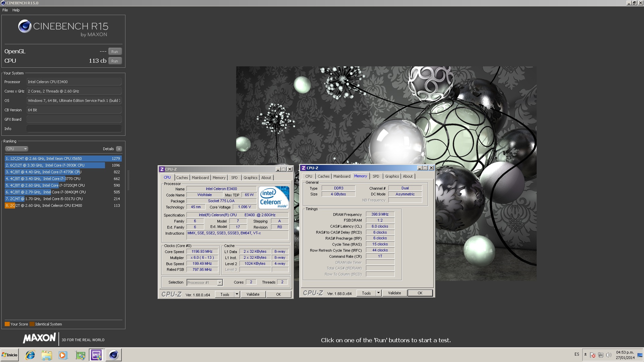Image resolution: width=644 pixels, height=362 pixels.
Task: Select ranking row Core i7-3720QM
Action: 63,185
